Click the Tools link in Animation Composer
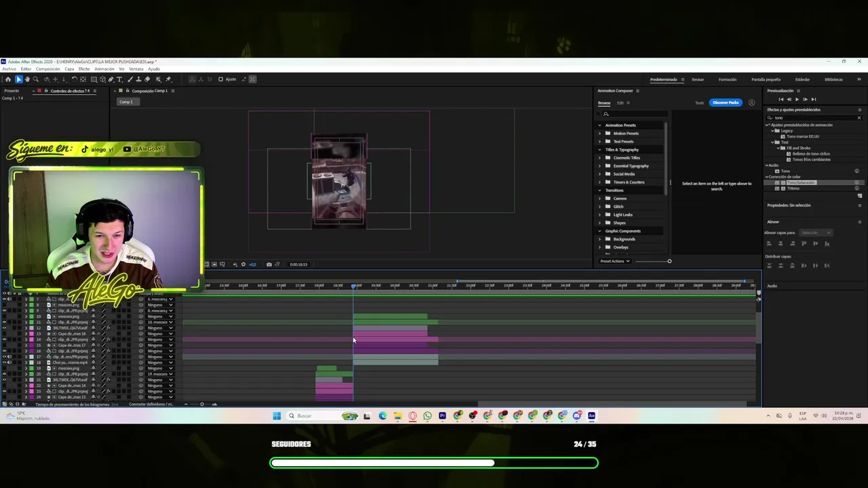Image resolution: width=868 pixels, height=488 pixels. point(700,103)
